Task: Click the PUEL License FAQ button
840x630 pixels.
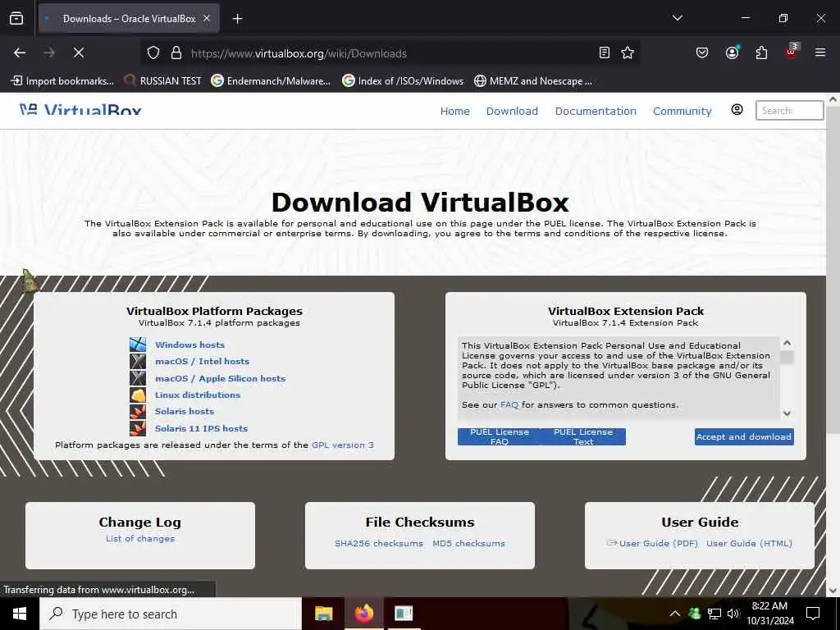Action: 500,436
